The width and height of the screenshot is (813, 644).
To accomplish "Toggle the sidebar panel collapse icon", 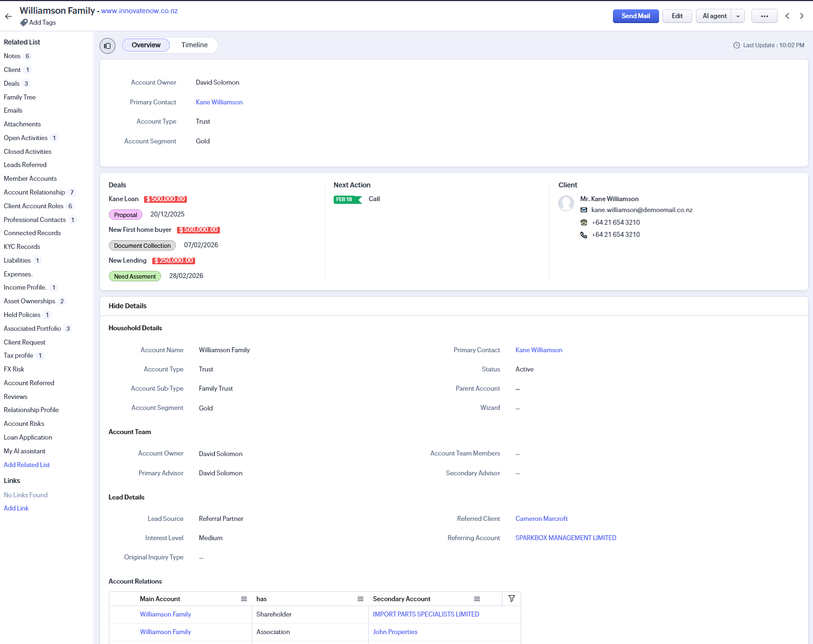I will pyautogui.click(x=107, y=46).
